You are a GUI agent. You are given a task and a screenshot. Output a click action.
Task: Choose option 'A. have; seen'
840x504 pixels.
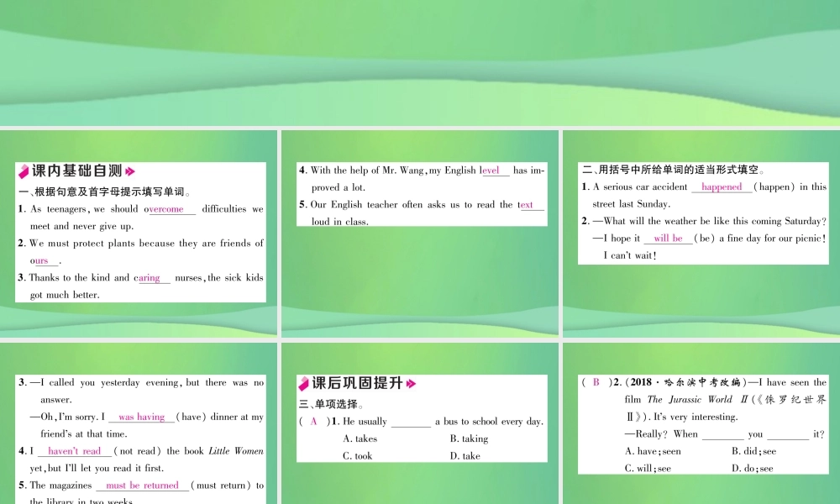[653, 451]
